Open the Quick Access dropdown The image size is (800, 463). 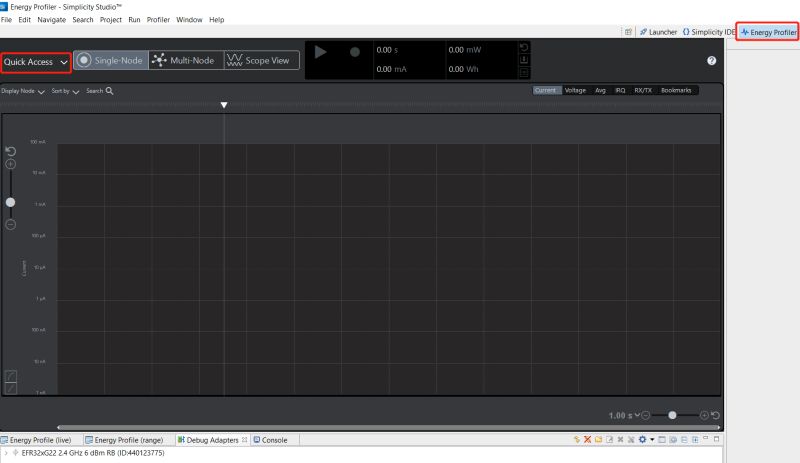tap(36, 62)
